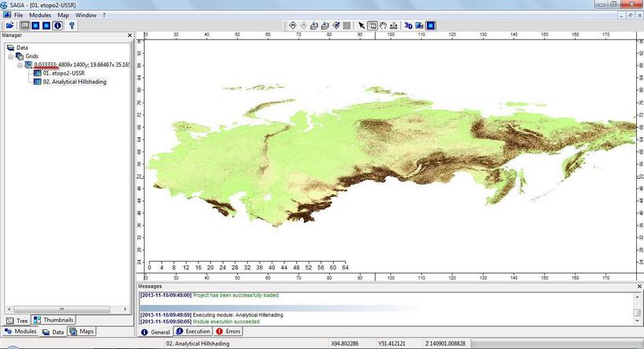The width and height of the screenshot is (644, 349).
Task: Open the Map menu
Action: 63,15
